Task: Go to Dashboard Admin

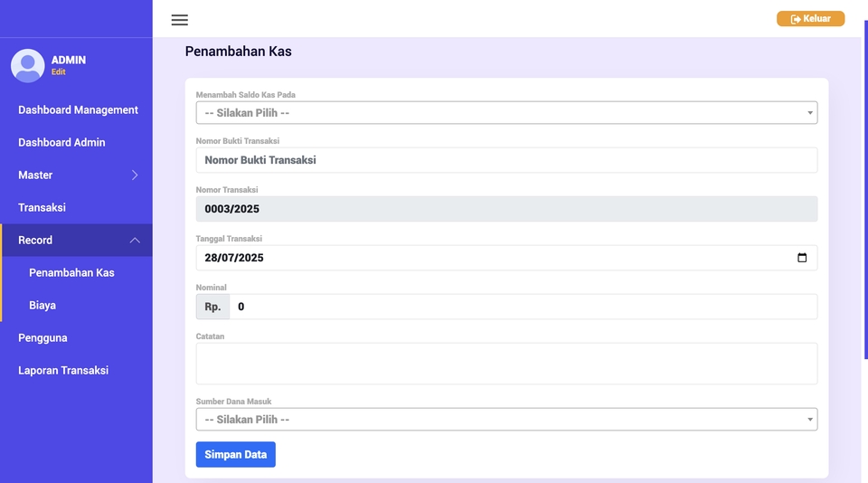Action: (61, 142)
